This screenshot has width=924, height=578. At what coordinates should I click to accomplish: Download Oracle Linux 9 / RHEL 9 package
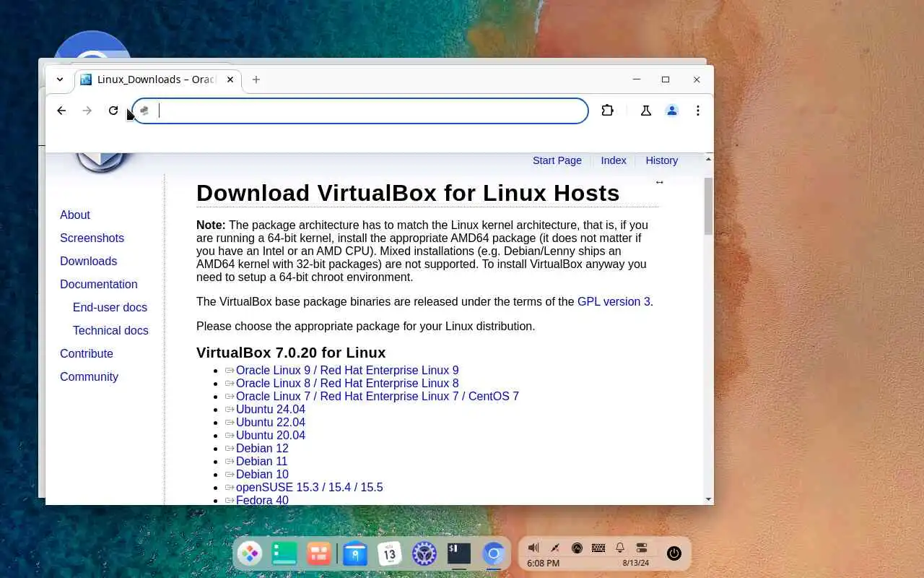tap(347, 370)
